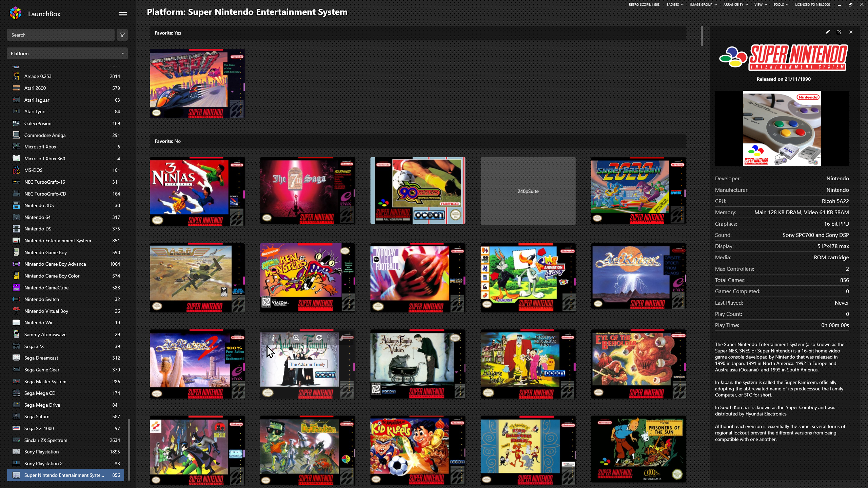
Task: Click the platform list sidebar scrollbar
Action: click(x=129, y=450)
